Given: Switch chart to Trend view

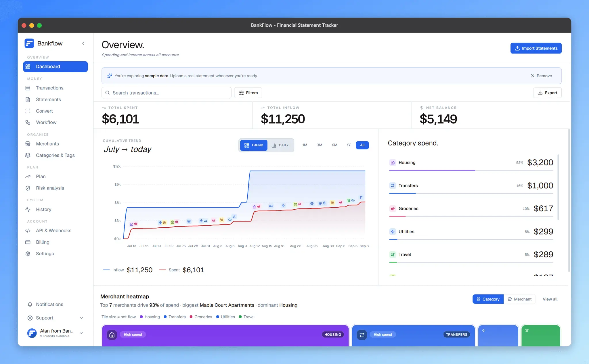Looking at the screenshot, I should pos(254,145).
